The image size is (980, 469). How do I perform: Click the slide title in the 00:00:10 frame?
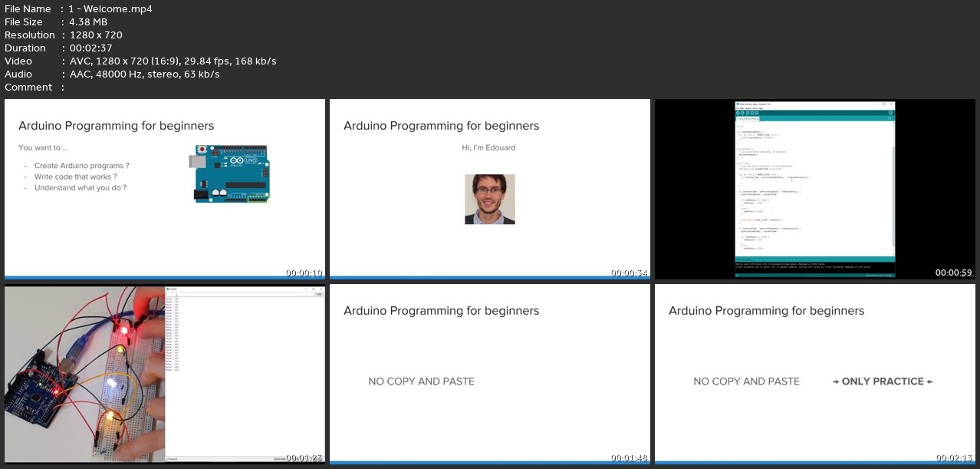click(x=116, y=126)
